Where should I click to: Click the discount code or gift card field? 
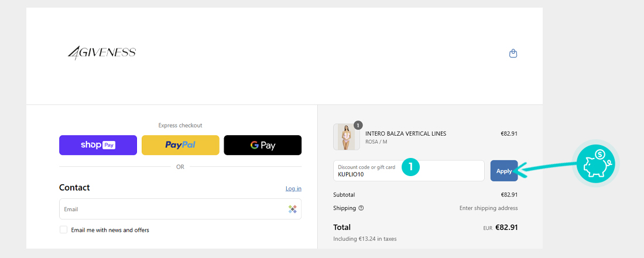pos(409,171)
